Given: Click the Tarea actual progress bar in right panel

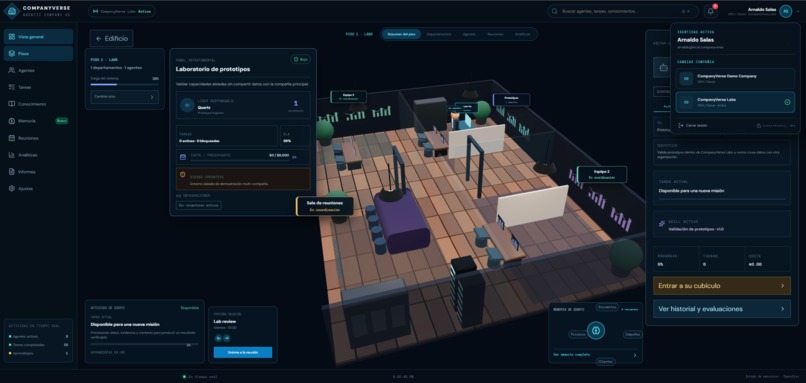Looking at the screenshot, I should pyautogui.click(x=722, y=198).
